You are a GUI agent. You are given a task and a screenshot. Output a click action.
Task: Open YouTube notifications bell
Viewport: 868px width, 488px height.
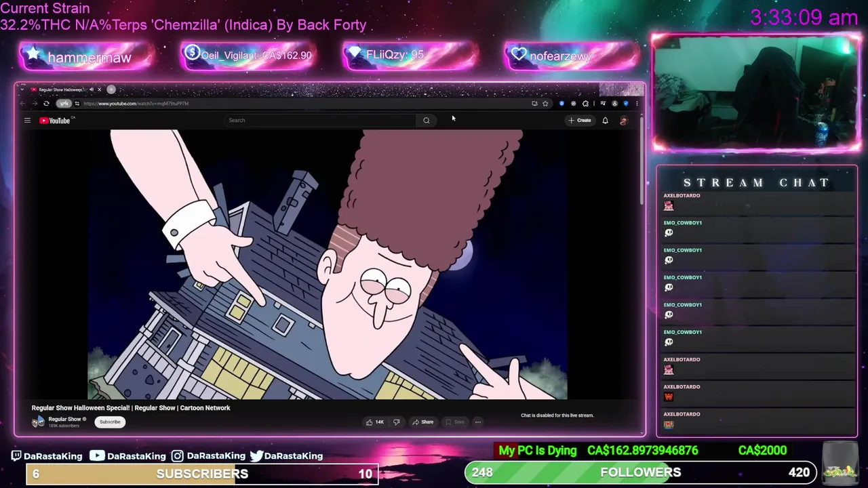click(605, 121)
